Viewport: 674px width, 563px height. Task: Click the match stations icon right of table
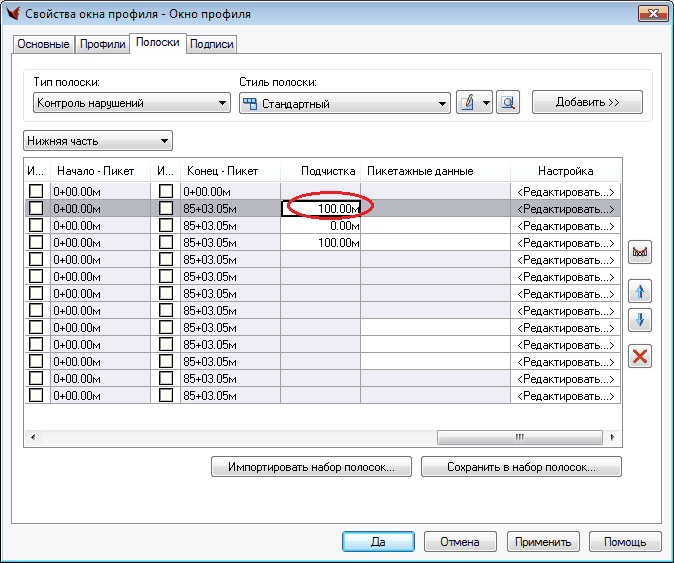click(x=639, y=253)
